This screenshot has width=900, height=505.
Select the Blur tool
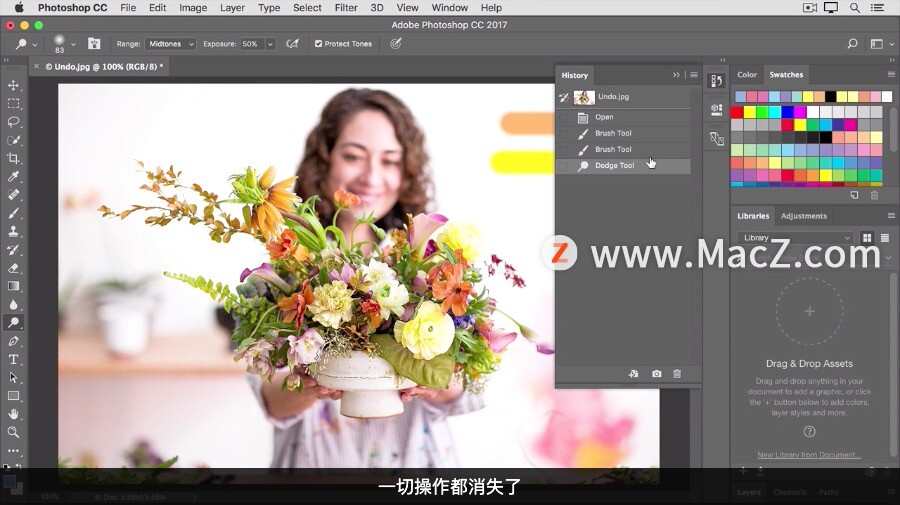click(13, 304)
